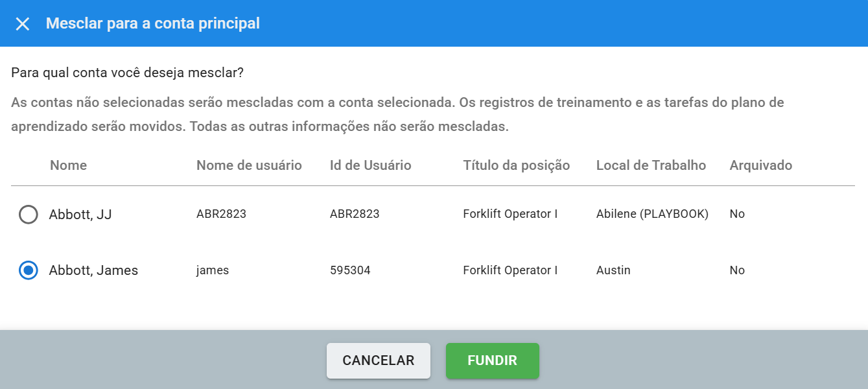This screenshot has width=868, height=389.
Task: Click the Austin work location
Action: point(613,270)
